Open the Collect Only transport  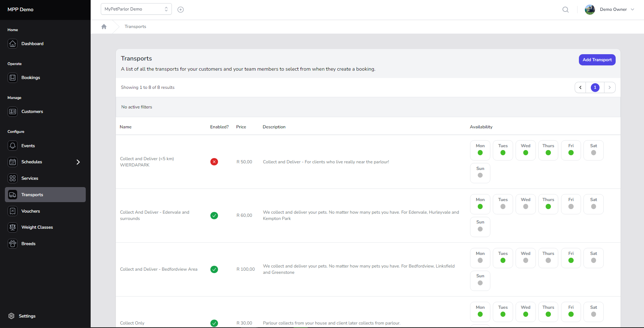132,323
